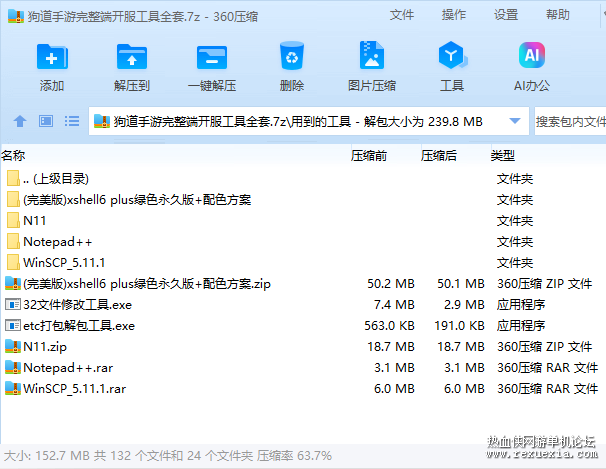This screenshot has height=469, width=606.
Task: Click the Notepad++.rar archive icon
Action: [x=13, y=367]
